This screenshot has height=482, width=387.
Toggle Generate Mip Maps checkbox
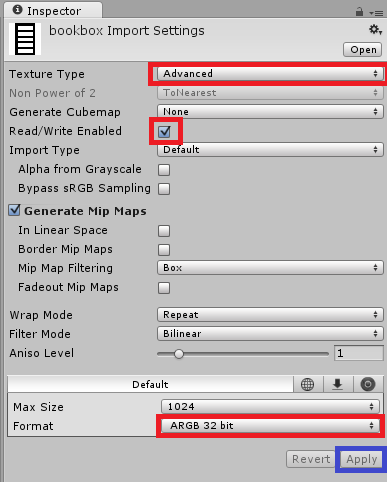(14, 210)
